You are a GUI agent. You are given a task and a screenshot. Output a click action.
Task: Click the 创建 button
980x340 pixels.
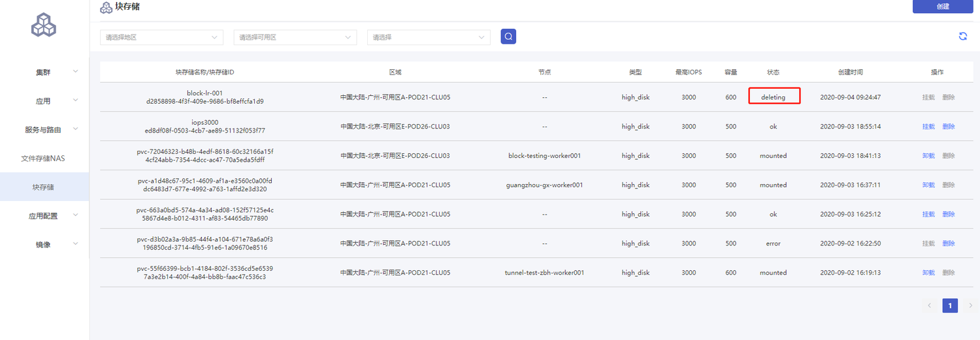pos(943,7)
